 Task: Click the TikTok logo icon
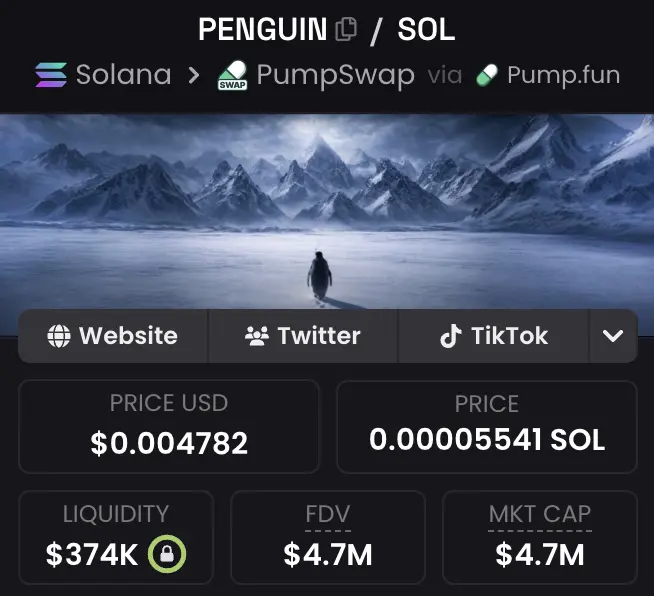click(x=451, y=336)
